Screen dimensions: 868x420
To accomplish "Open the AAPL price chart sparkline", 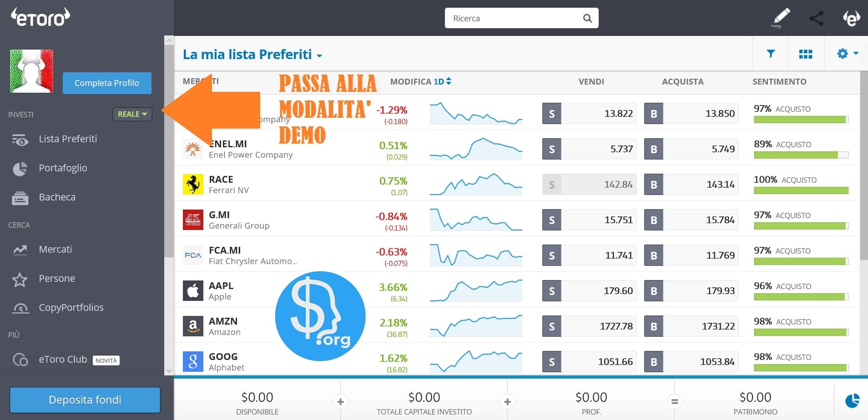I will (476, 290).
